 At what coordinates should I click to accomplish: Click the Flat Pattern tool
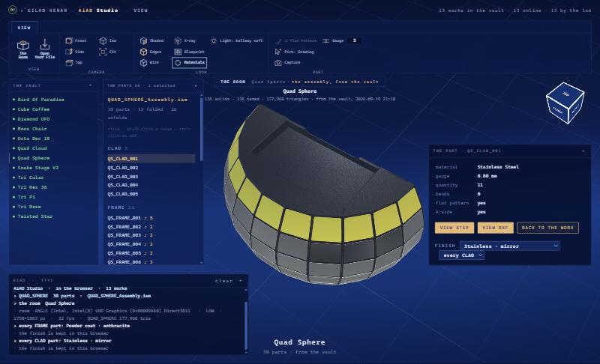tap(295, 40)
